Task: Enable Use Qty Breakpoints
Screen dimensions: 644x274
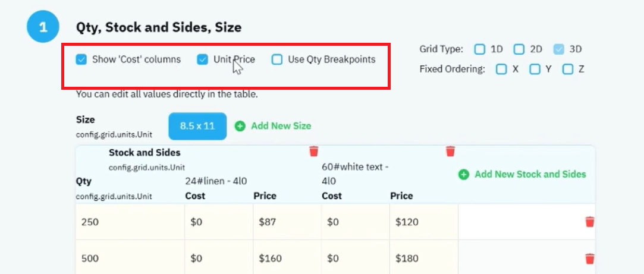Action: (277, 59)
